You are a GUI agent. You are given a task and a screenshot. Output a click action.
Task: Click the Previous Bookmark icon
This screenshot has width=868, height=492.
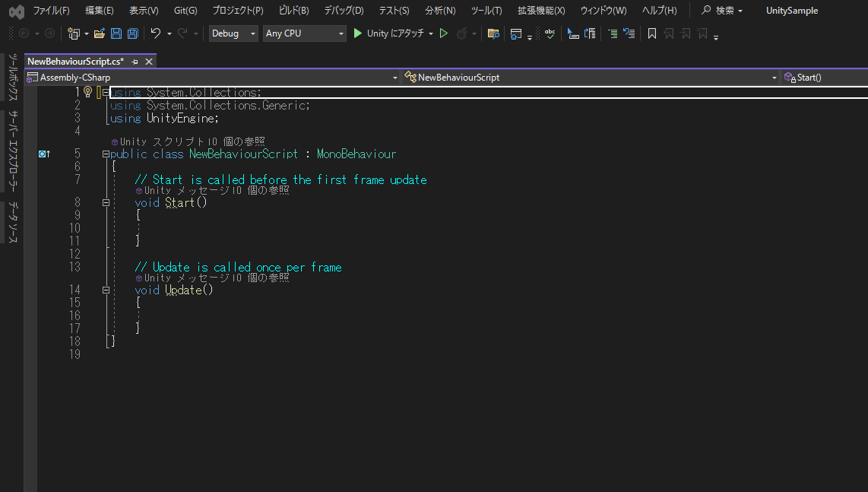pos(669,33)
